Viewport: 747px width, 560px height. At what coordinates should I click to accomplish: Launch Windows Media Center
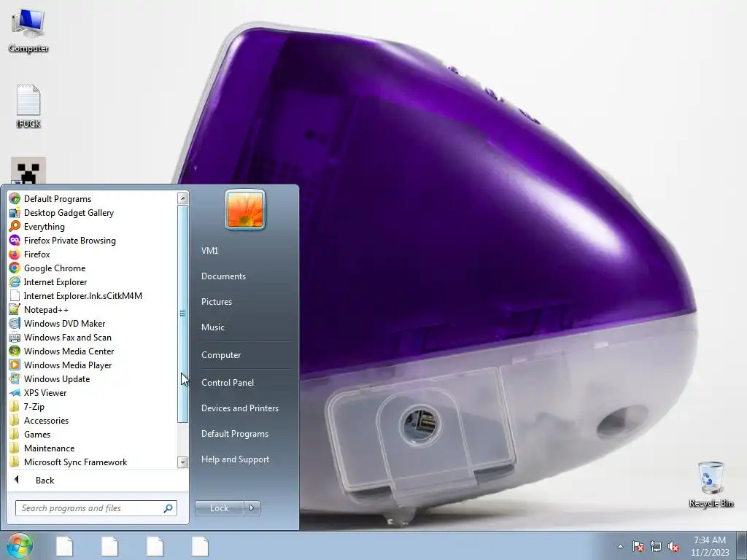coord(69,351)
